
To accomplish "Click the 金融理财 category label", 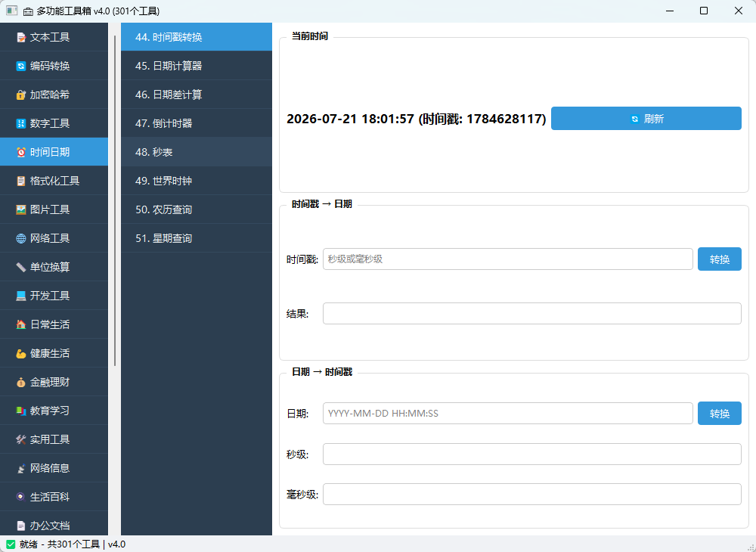I will (x=50, y=383).
